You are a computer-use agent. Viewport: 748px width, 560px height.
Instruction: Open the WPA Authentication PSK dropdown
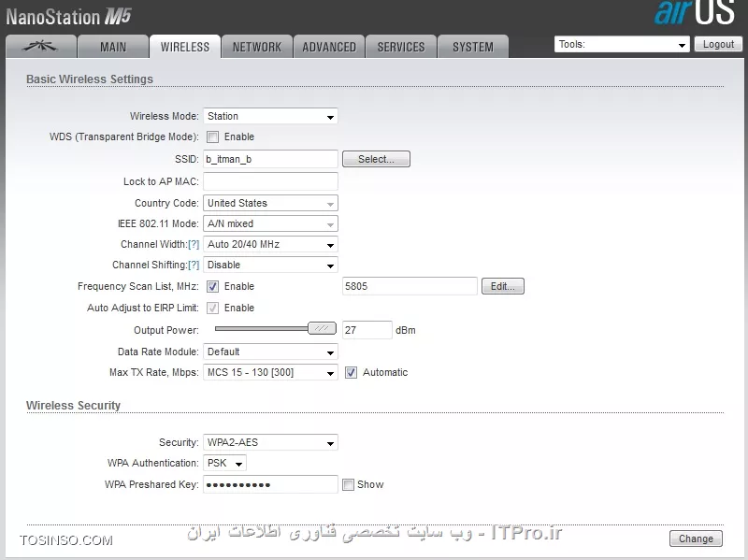point(224,463)
